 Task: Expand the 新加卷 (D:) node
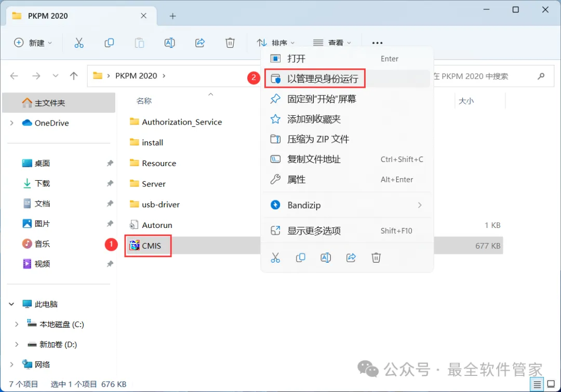(17, 344)
